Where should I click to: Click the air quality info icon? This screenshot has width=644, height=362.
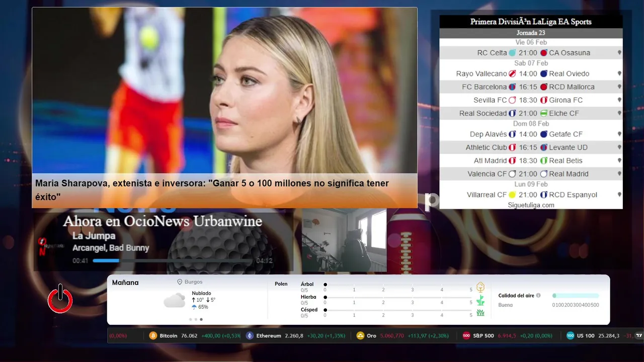pyautogui.click(x=538, y=296)
